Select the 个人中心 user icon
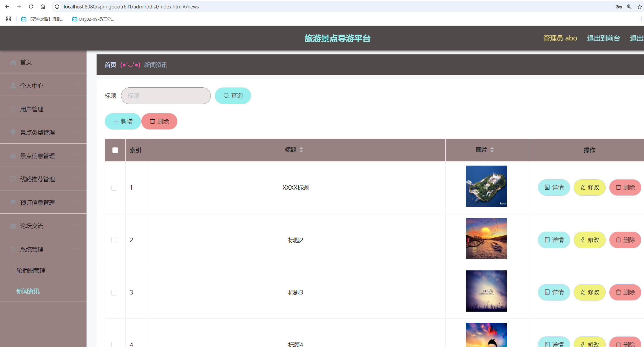Screen dimensions: 644x347 (x=13, y=85)
